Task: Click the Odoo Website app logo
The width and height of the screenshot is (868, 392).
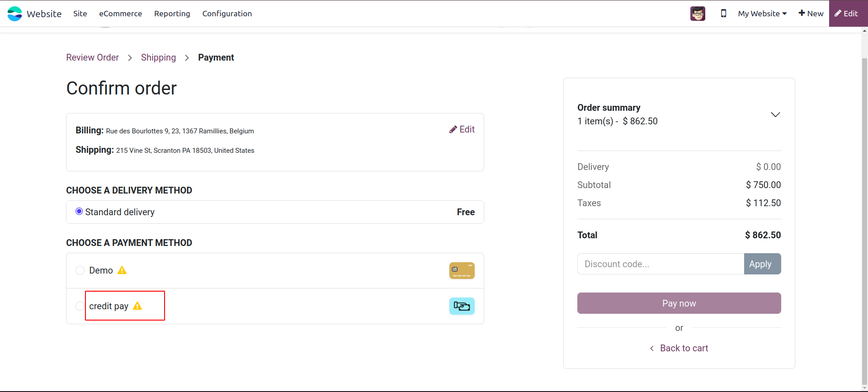Action: click(14, 14)
